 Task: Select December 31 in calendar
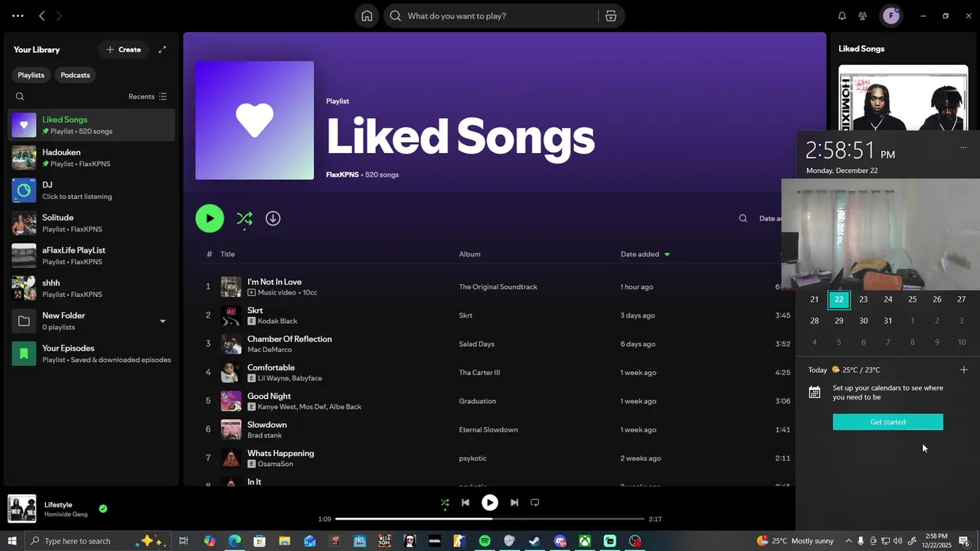pos(887,321)
